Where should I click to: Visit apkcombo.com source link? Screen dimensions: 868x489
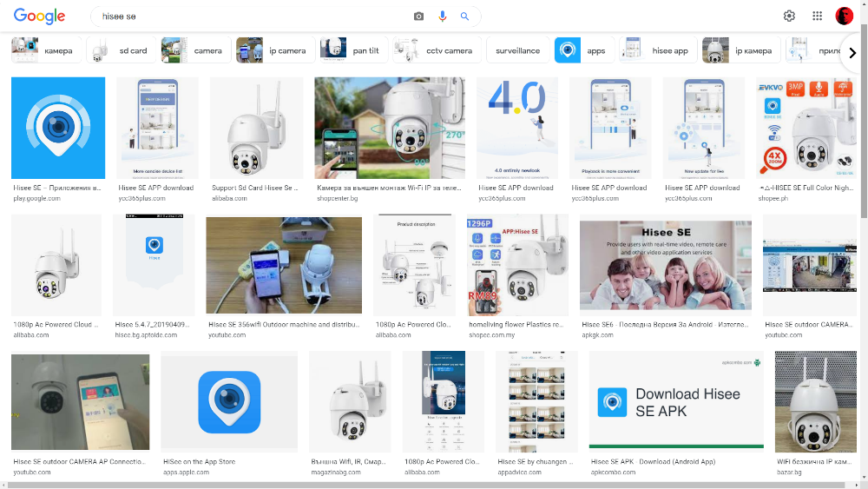pos(613,472)
